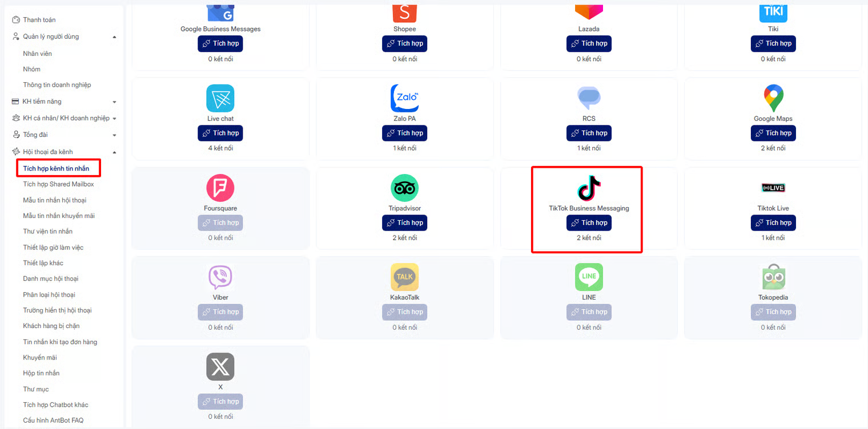Click the Zalo PA logo icon
This screenshot has width=868, height=429.
[x=404, y=98]
